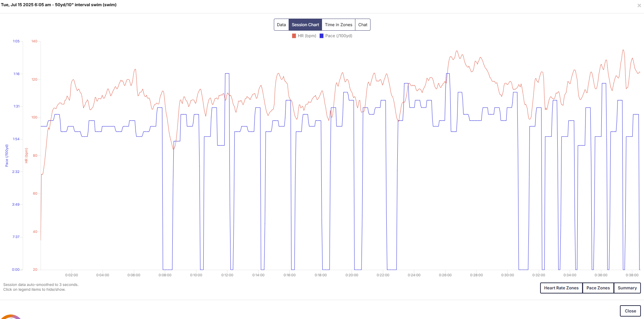Switch to the Data tab
The height and width of the screenshot is (319, 644).
pos(281,25)
